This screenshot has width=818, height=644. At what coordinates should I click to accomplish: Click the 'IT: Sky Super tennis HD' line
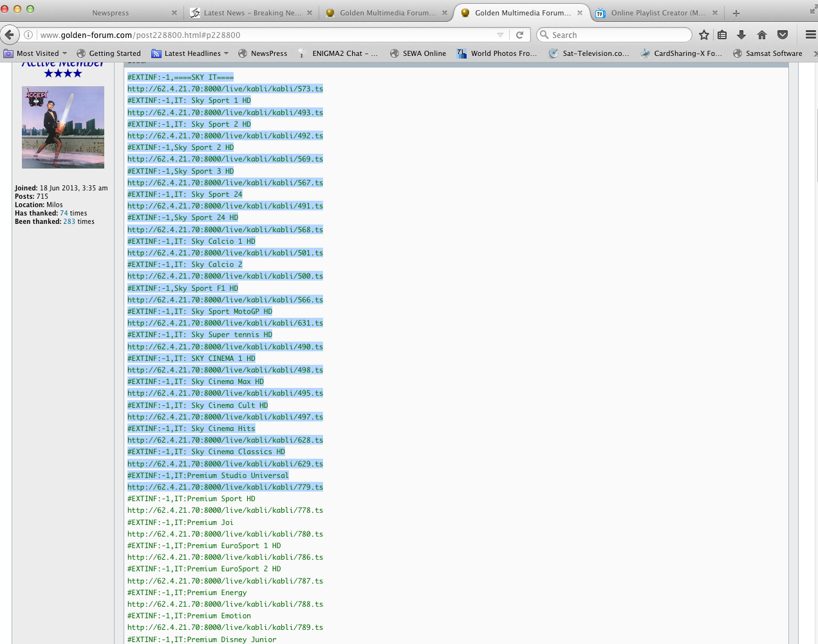point(200,335)
